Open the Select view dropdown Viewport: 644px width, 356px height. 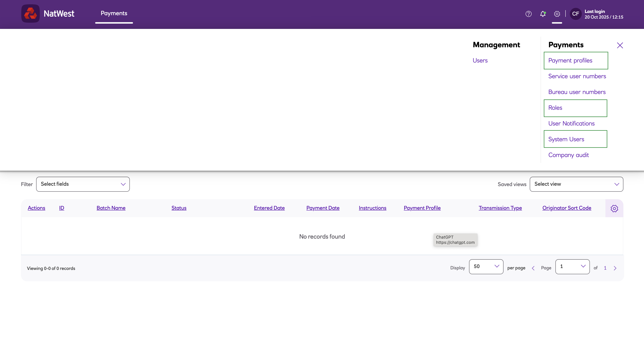point(576,184)
